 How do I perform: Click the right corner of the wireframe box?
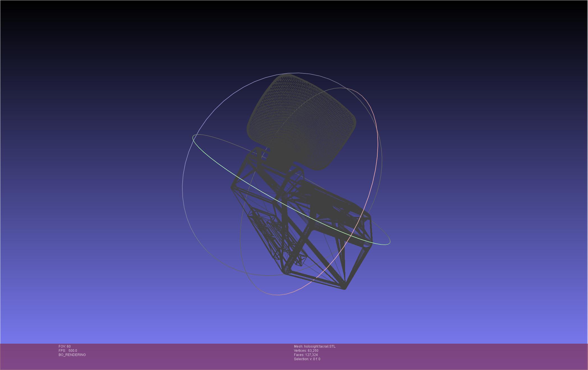pyautogui.click(x=371, y=244)
